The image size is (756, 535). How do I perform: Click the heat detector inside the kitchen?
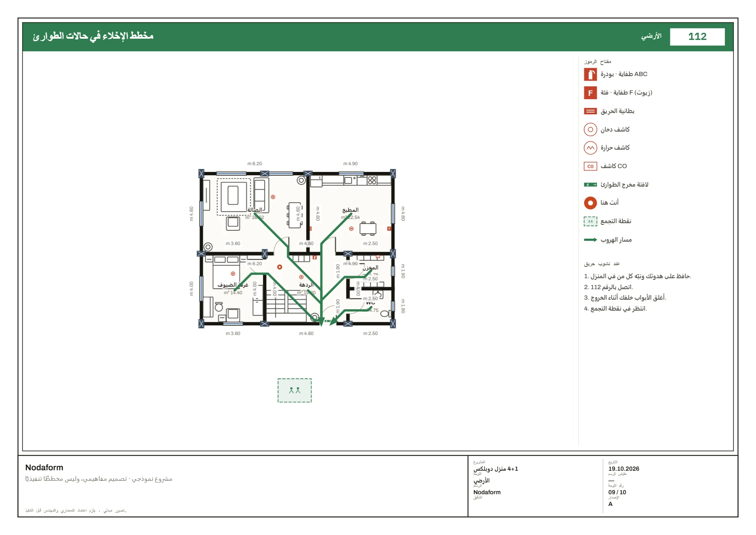351,229
